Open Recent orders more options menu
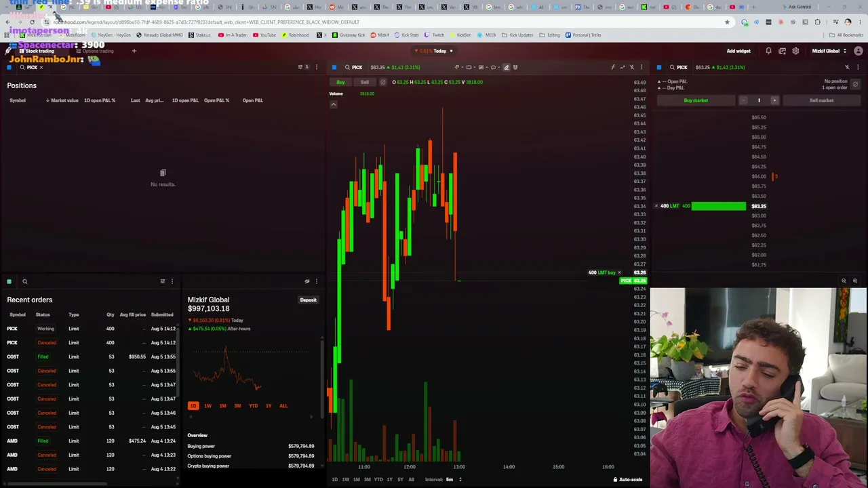This screenshot has height=488, width=868. coord(172,281)
